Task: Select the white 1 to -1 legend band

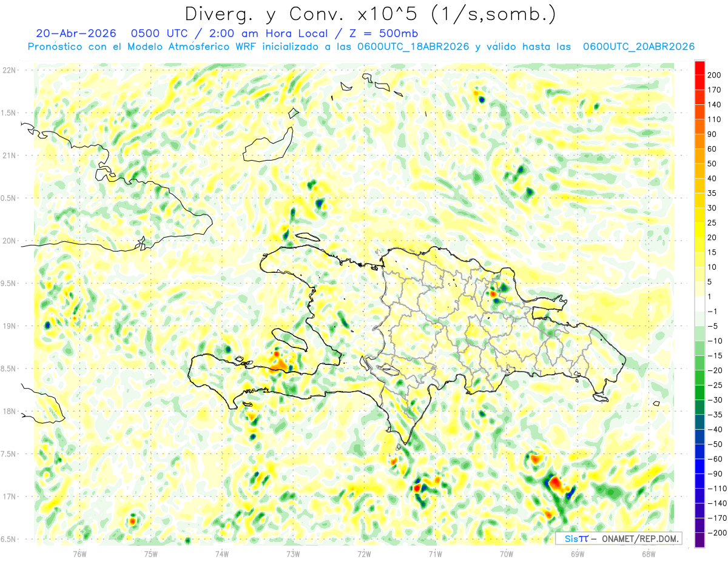Action: tap(699, 304)
